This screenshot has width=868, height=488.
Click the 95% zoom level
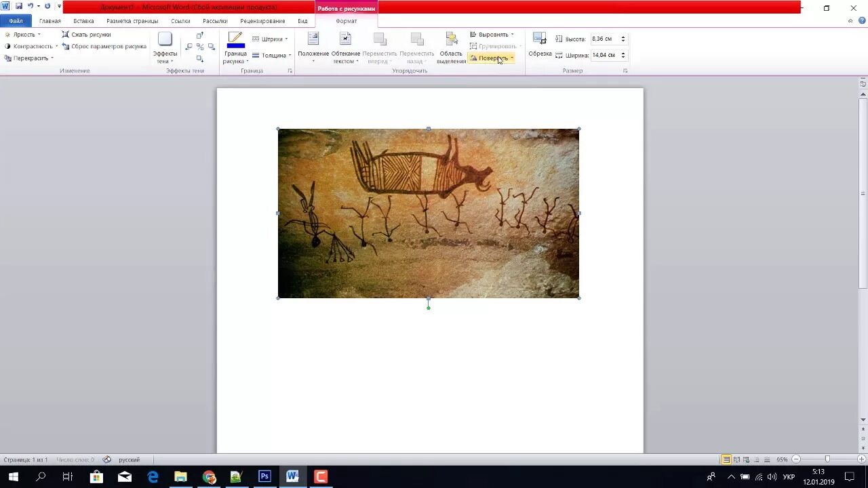click(782, 460)
